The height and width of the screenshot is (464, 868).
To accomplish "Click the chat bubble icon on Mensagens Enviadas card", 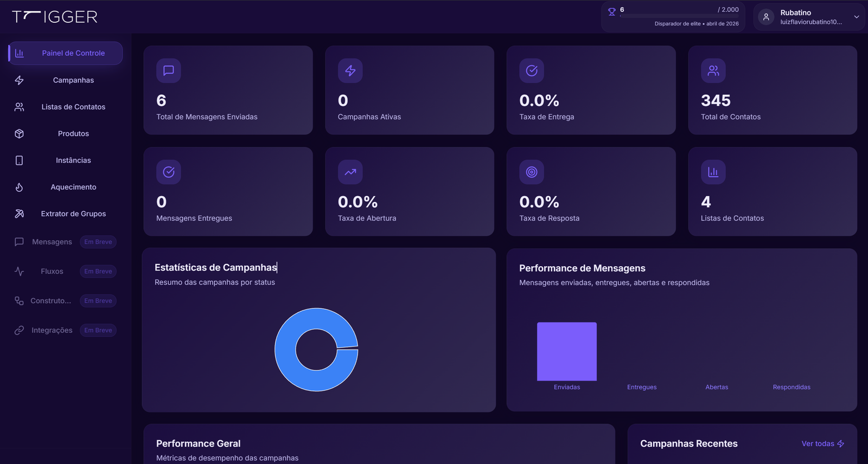I will (x=169, y=70).
